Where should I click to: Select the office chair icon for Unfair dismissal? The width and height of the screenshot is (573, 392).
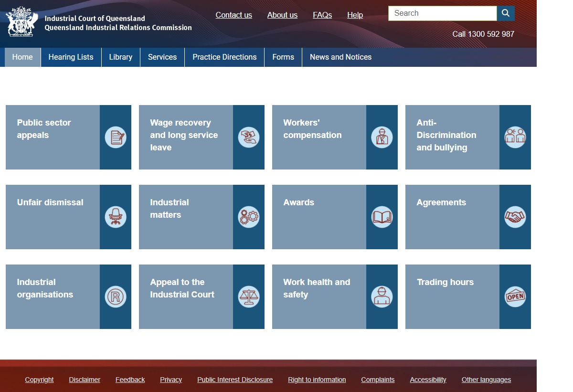coord(116,217)
